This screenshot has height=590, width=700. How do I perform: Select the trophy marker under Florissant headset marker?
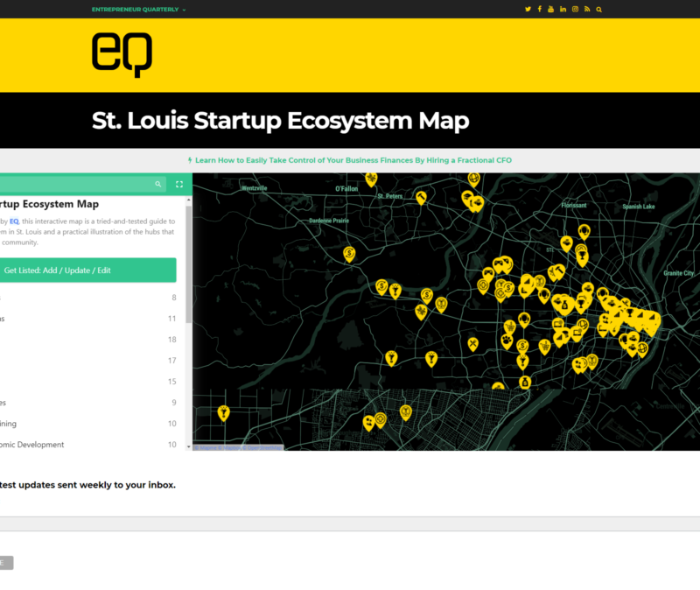[582, 257]
